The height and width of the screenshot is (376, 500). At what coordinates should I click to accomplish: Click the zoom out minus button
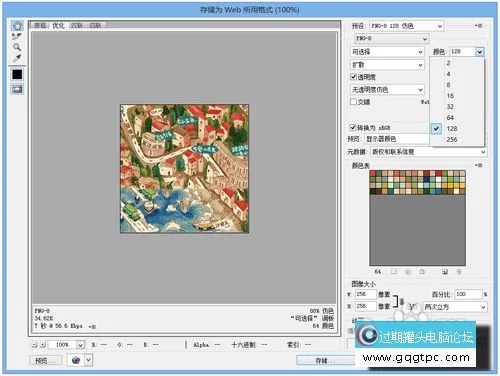pyautogui.click(x=34, y=345)
